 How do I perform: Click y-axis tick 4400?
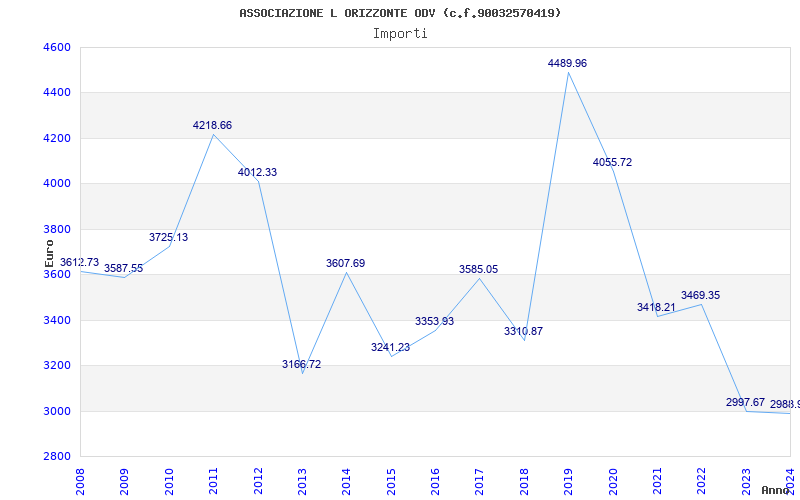57,93
